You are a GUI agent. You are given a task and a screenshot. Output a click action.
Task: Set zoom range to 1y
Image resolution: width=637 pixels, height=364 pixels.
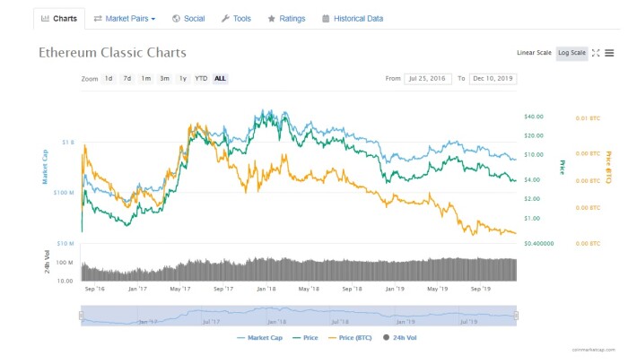(183, 78)
